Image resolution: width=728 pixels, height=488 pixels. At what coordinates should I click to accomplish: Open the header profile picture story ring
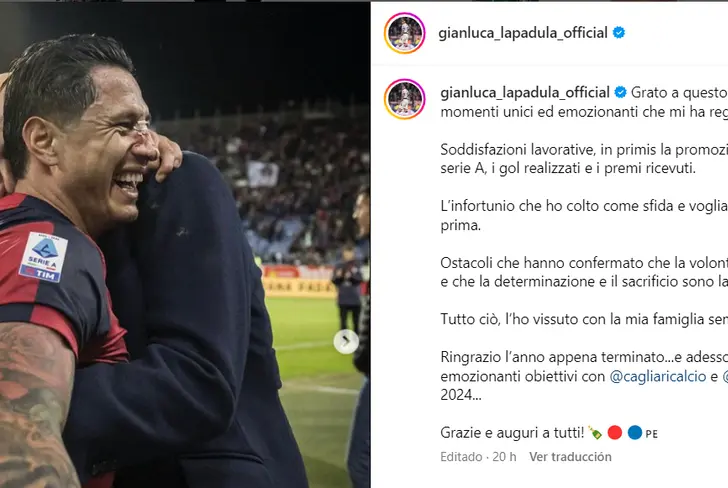[x=405, y=33]
